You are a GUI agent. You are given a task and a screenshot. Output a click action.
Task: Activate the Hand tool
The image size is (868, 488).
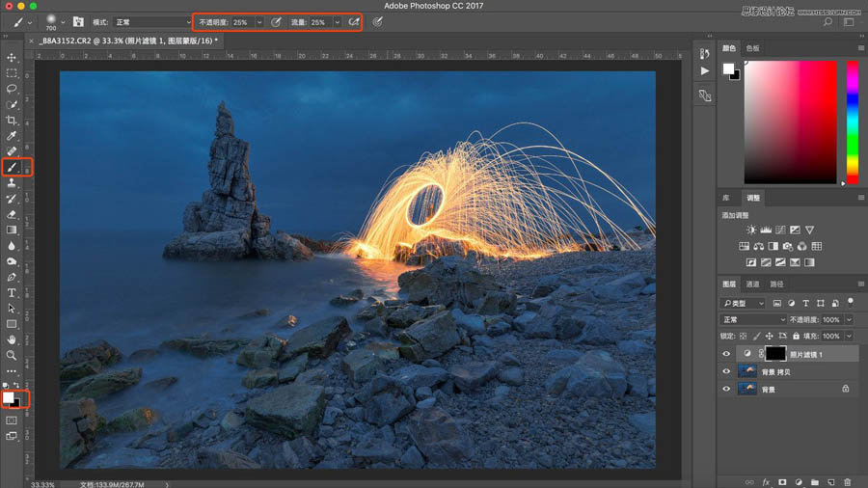tap(12, 339)
